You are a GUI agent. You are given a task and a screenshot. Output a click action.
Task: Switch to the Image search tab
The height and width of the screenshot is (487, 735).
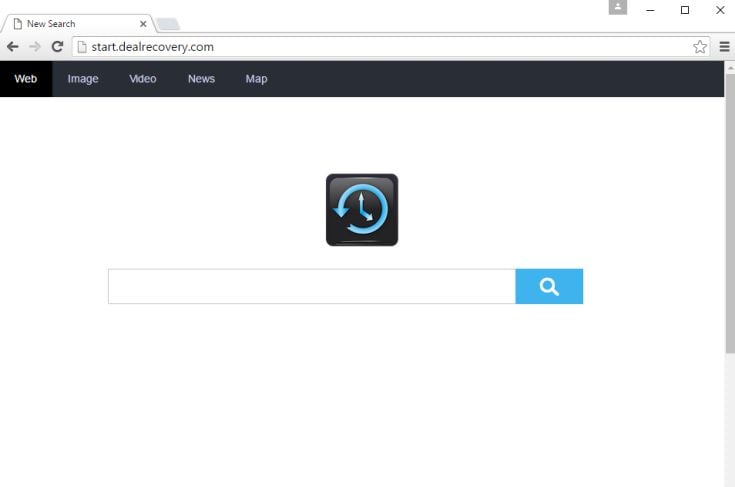pos(83,79)
